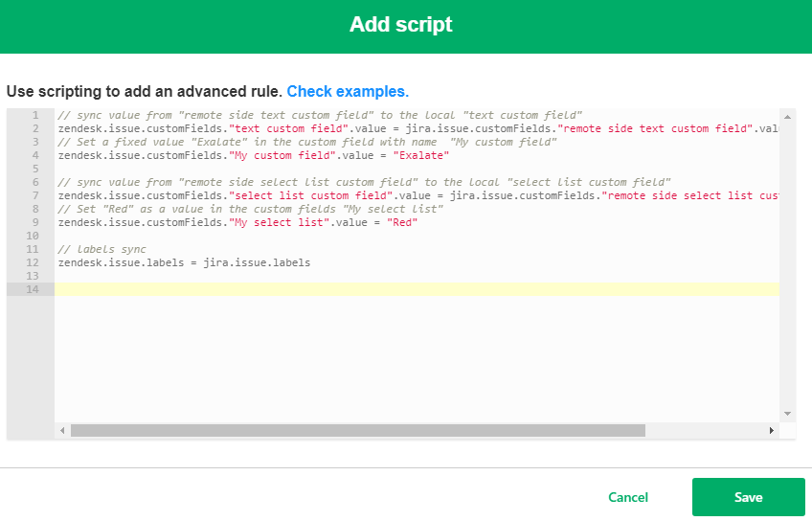Open the Check examples link
The width and height of the screenshot is (812, 521).
tap(348, 92)
